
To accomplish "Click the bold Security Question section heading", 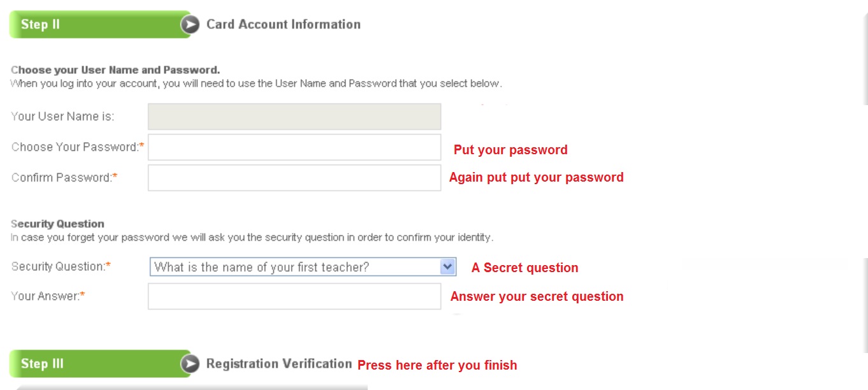I will (x=57, y=224).
